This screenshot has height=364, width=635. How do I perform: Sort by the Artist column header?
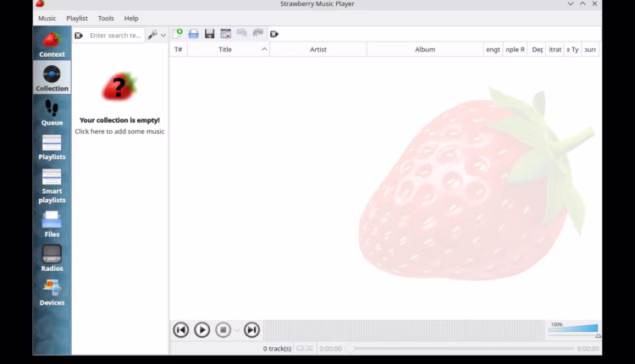318,49
